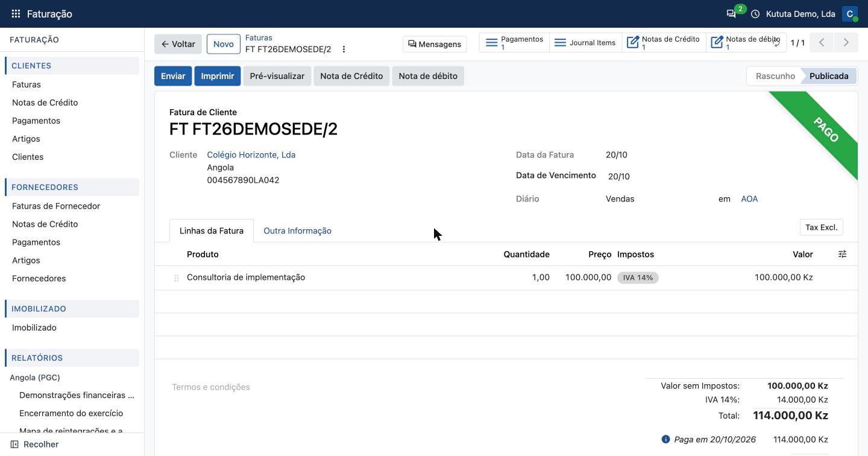Viewport: 868px width, 456px height.
Task: Open the Notas de Crédito smart button
Action: [x=664, y=43]
